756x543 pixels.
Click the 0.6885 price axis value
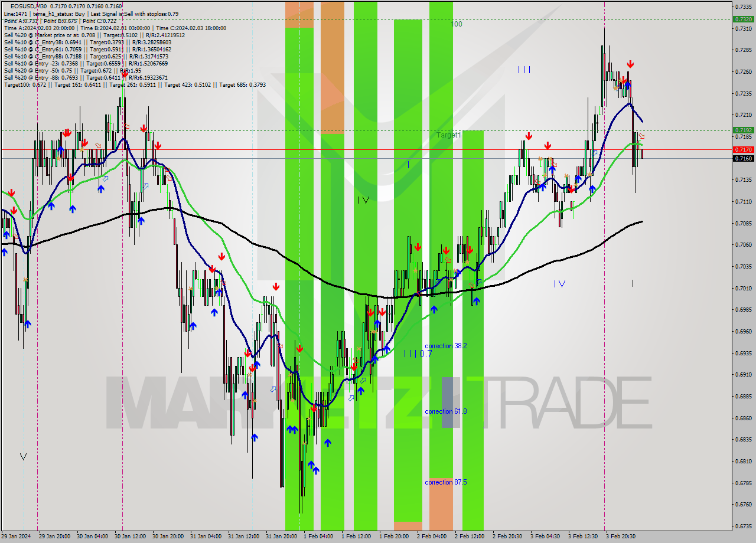coord(743,396)
